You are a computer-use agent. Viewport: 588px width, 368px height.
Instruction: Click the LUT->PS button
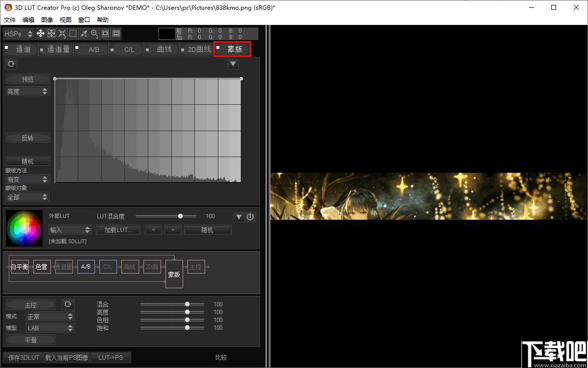[x=111, y=358]
